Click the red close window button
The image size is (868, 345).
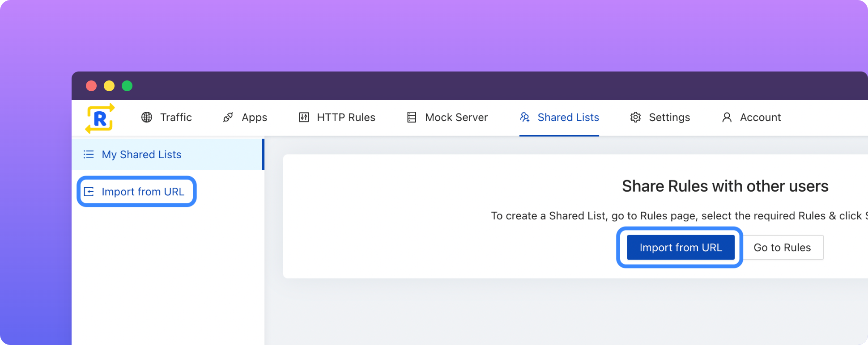tap(91, 86)
